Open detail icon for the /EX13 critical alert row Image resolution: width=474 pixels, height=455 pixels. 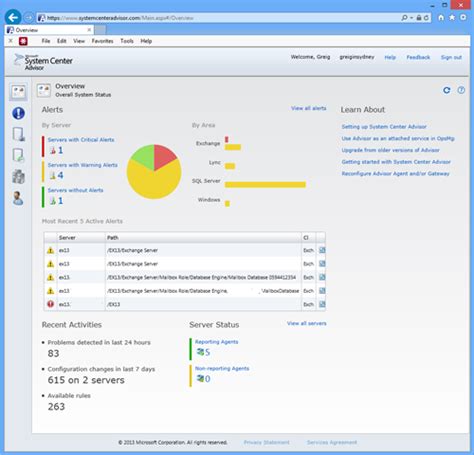[322, 304]
